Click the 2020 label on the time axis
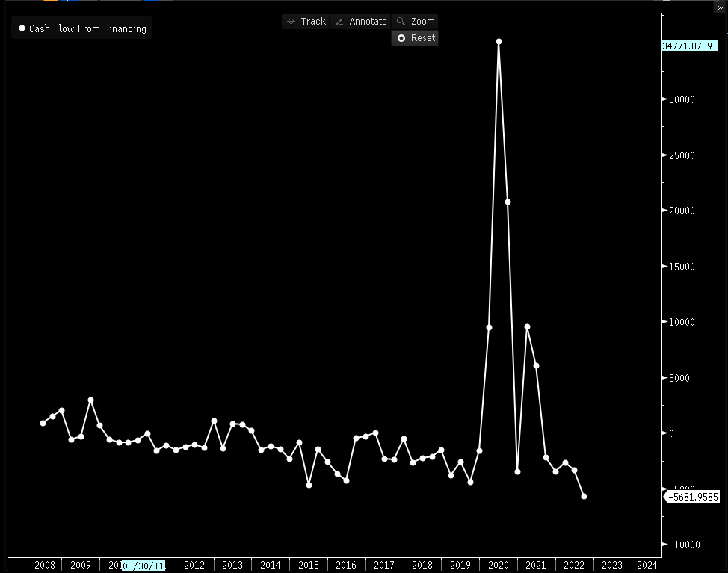The image size is (728, 573). [x=498, y=566]
